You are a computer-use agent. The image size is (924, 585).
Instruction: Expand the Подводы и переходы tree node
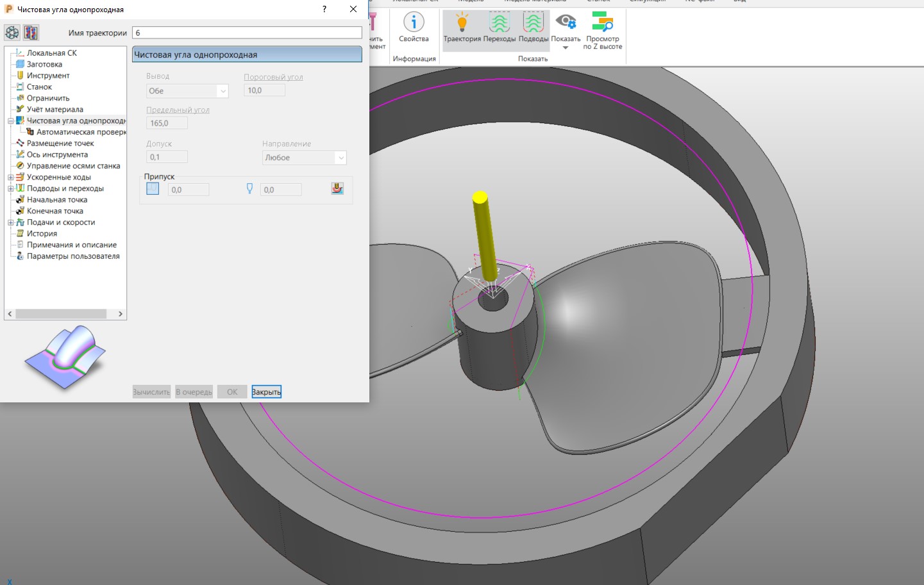click(x=10, y=188)
